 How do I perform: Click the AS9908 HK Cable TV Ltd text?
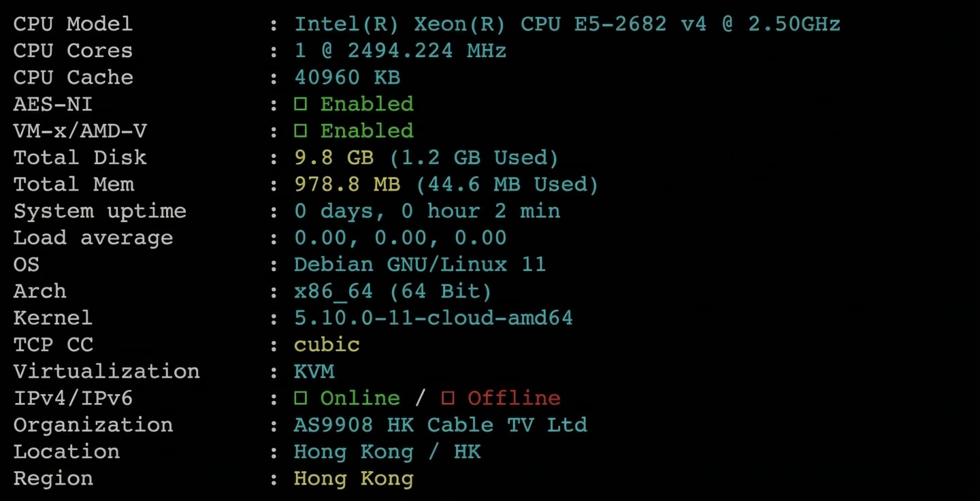pos(440,425)
